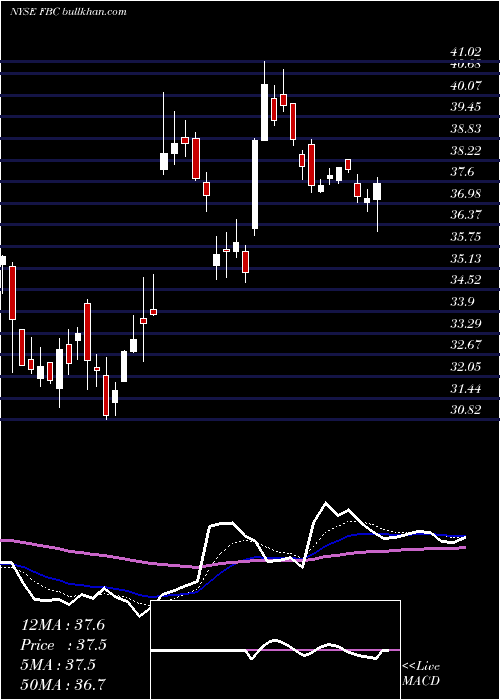Click the 37.6 price axis label
The height and width of the screenshot is (700, 500).
click(x=462, y=172)
